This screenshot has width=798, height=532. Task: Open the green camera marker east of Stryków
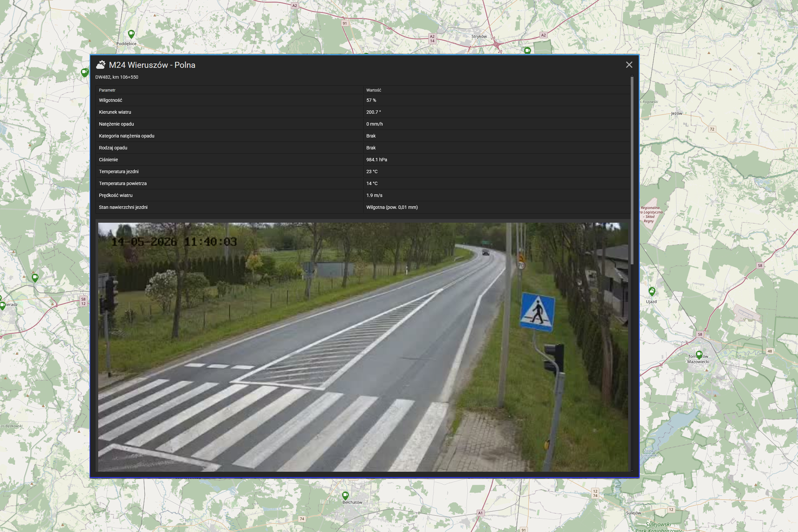[x=527, y=50]
